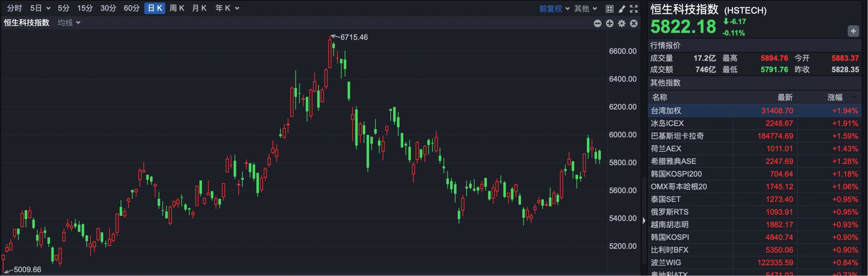The height and width of the screenshot is (276, 868).
Task: Select the drawing brush tool
Action: click(x=622, y=9)
